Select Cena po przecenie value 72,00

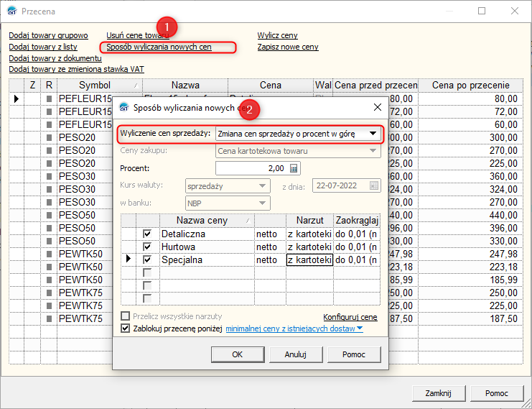[470, 111]
